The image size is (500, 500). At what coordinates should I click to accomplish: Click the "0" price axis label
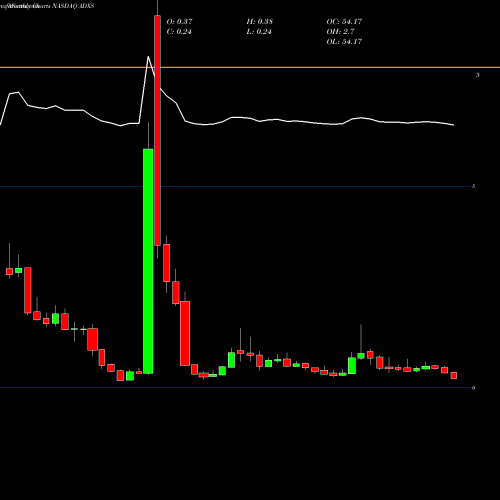[474, 388]
